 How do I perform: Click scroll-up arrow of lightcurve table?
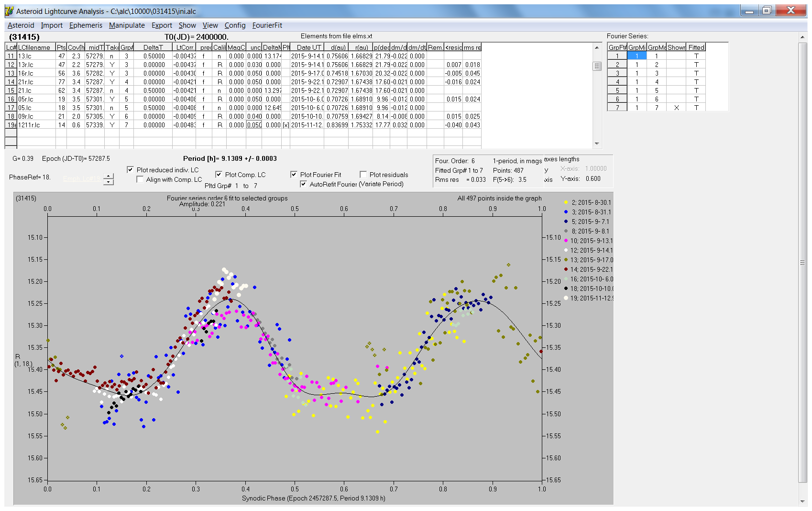596,47
